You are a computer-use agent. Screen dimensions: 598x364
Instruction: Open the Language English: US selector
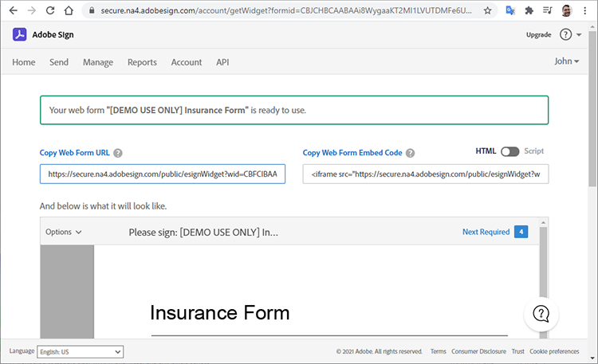click(80, 352)
